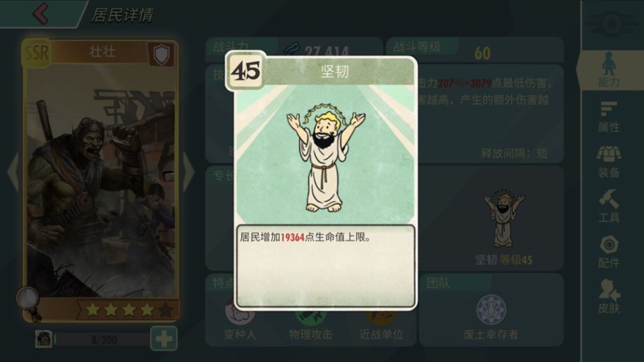
Task: Add fragments with the plus button
Action: click(163, 339)
